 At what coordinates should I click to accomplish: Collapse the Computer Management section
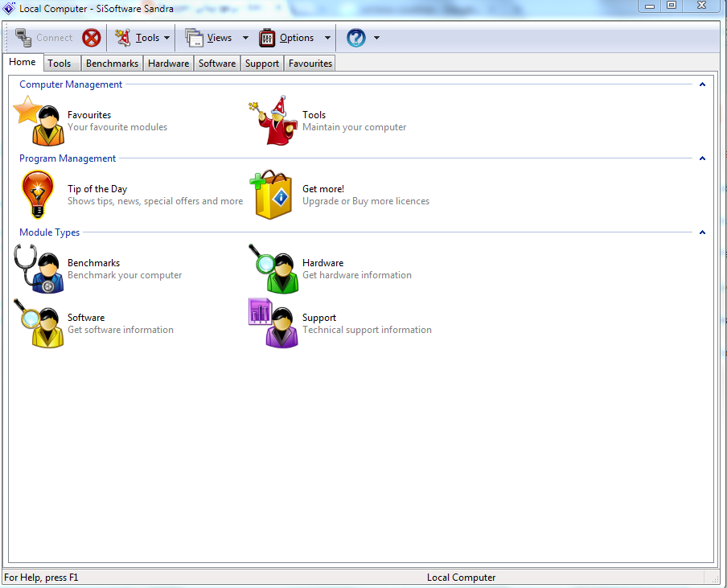tap(702, 84)
